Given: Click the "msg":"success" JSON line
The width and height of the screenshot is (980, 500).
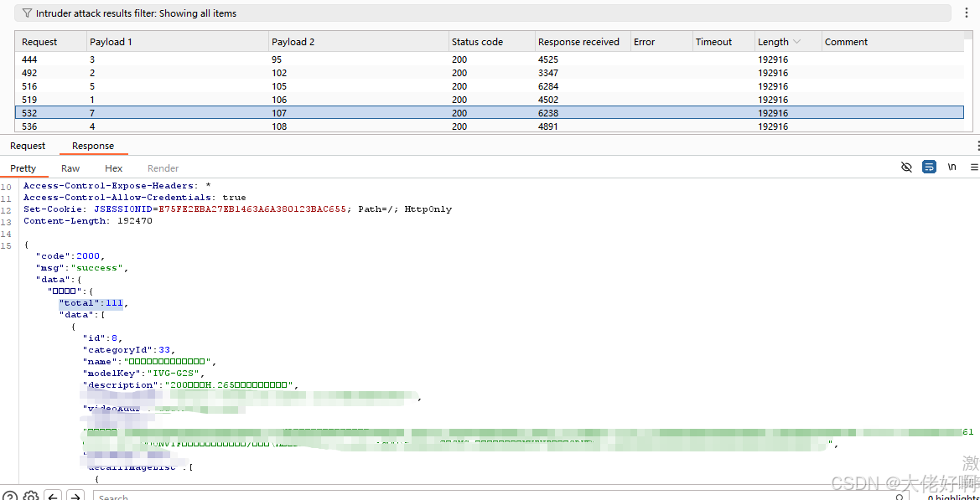Looking at the screenshot, I should tap(81, 268).
